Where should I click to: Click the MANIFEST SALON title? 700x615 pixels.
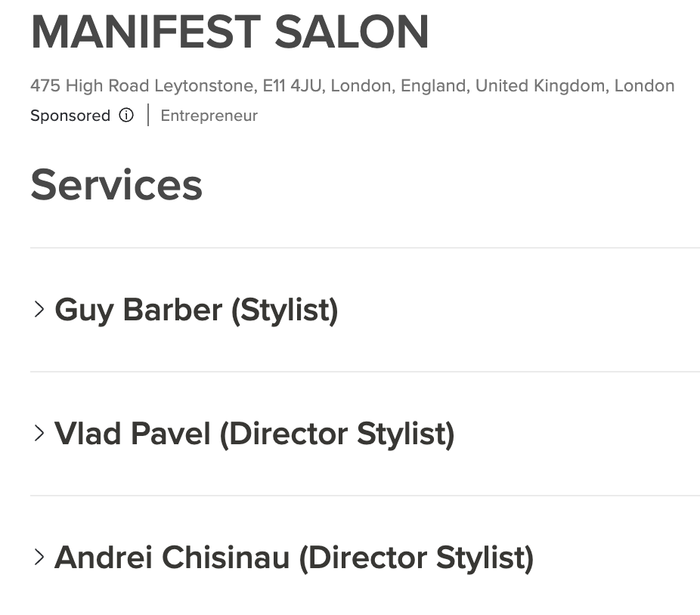[230, 32]
